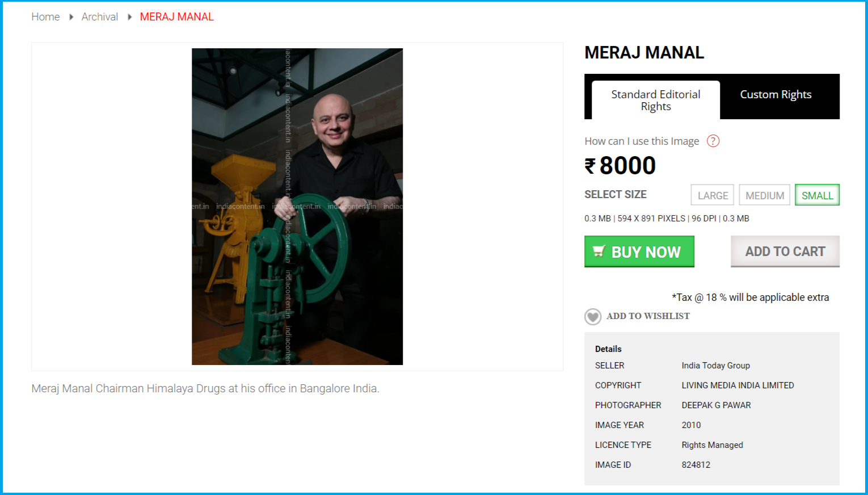Image resolution: width=868 pixels, height=495 pixels.
Task: Click the India Today Group seller name
Action: (x=716, y=366)
